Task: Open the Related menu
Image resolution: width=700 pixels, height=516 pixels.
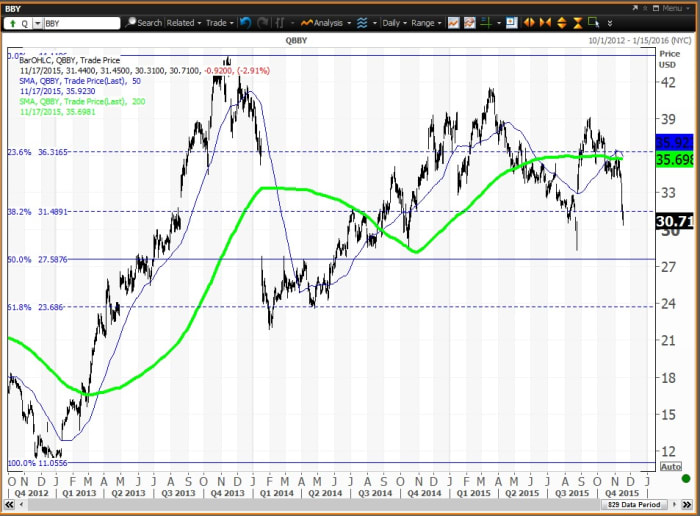Action: click(x=183, y=22)
